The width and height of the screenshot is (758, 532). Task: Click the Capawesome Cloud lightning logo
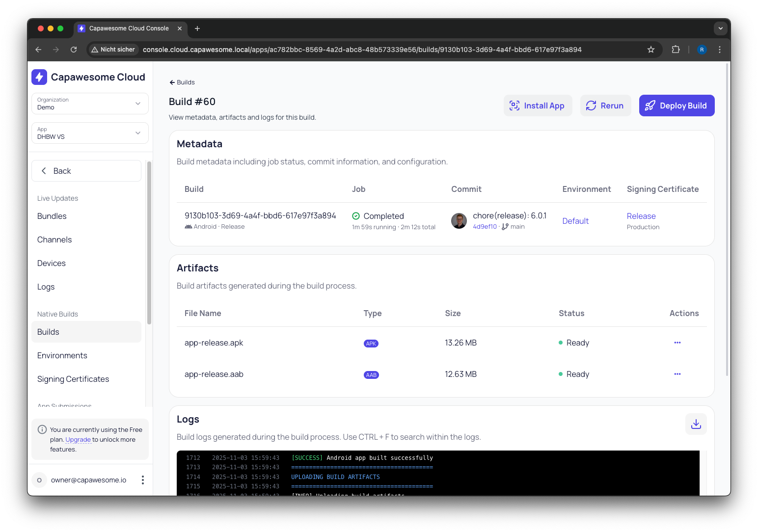coord(39,77)
